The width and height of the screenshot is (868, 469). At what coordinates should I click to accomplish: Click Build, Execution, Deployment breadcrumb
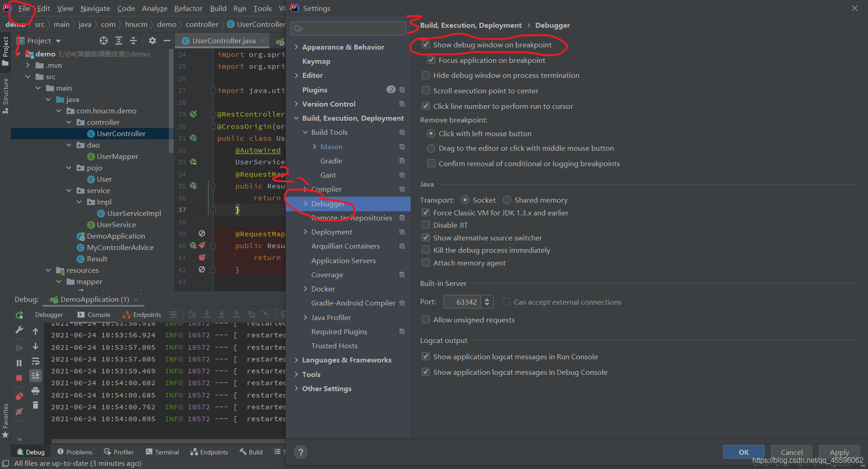coord(471,25)
